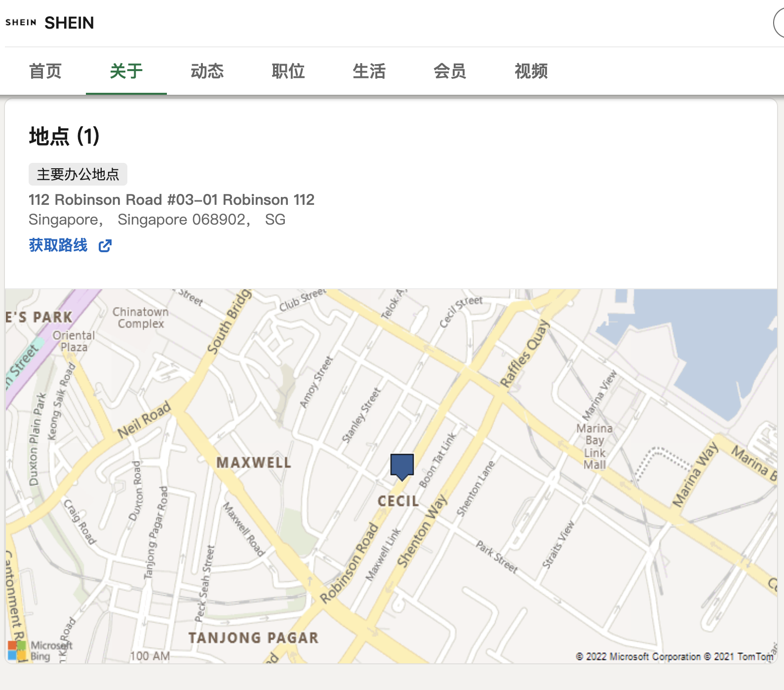Viewport: 784px width, 690px height.
Task: Go to the 首页 tab
Action: point(45,72)
